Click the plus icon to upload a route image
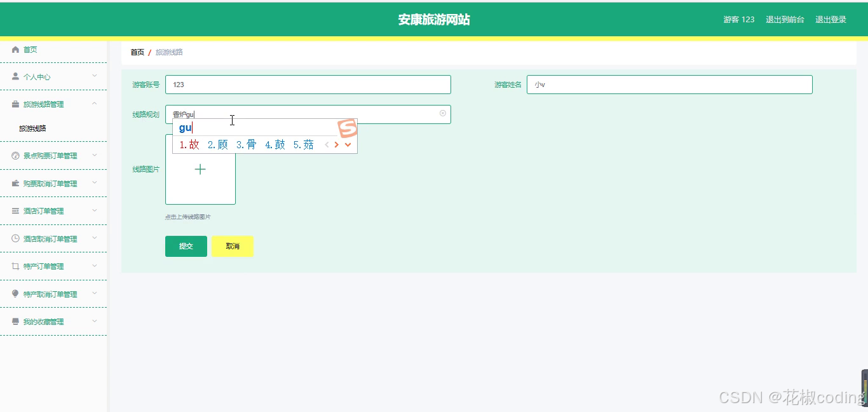 200,169
